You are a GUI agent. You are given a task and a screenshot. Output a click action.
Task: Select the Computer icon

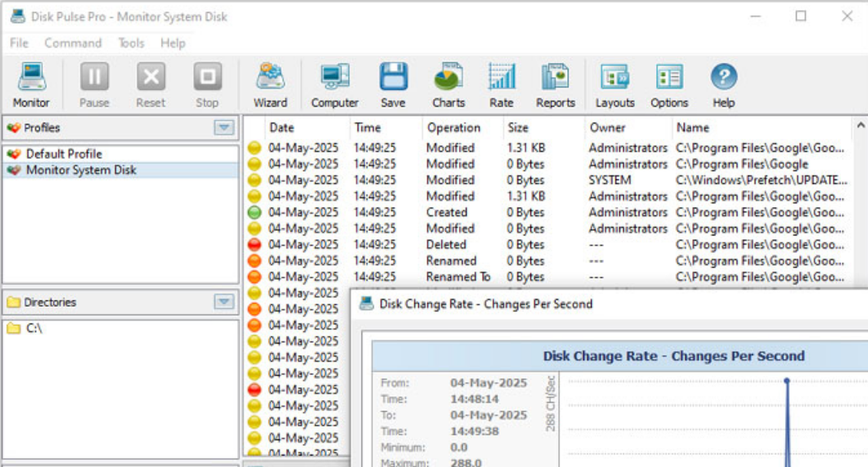pyautogui.click(x=335, y=83)
